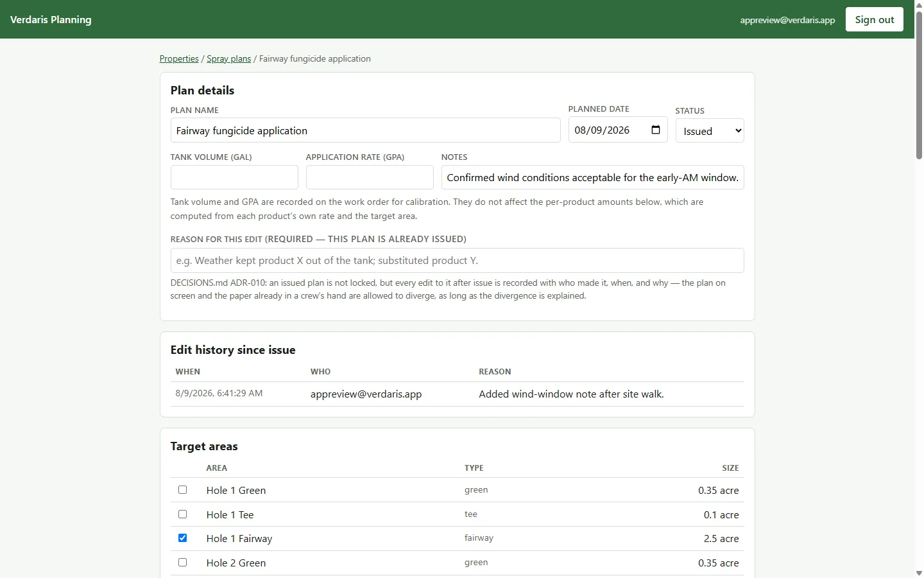The width and height of the screenshot is (924, 578).
Task: Open the Properties breadcrumb link
Action: click(x=179, y=58)
